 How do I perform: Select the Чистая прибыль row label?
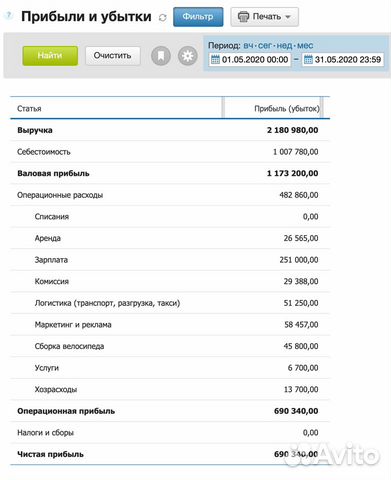[x=50, y=454]
